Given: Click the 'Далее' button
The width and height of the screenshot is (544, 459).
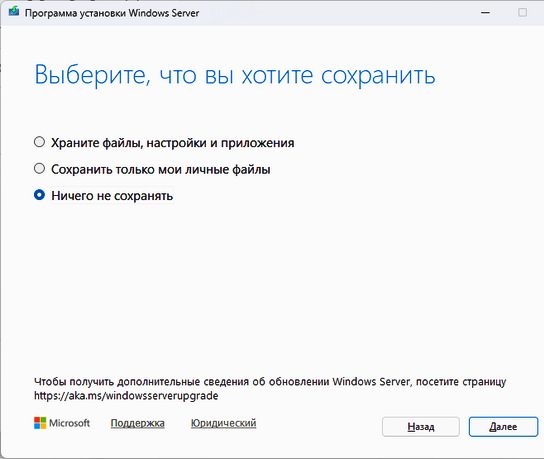Looking at the screenshot, I should [x=503, y=426].
